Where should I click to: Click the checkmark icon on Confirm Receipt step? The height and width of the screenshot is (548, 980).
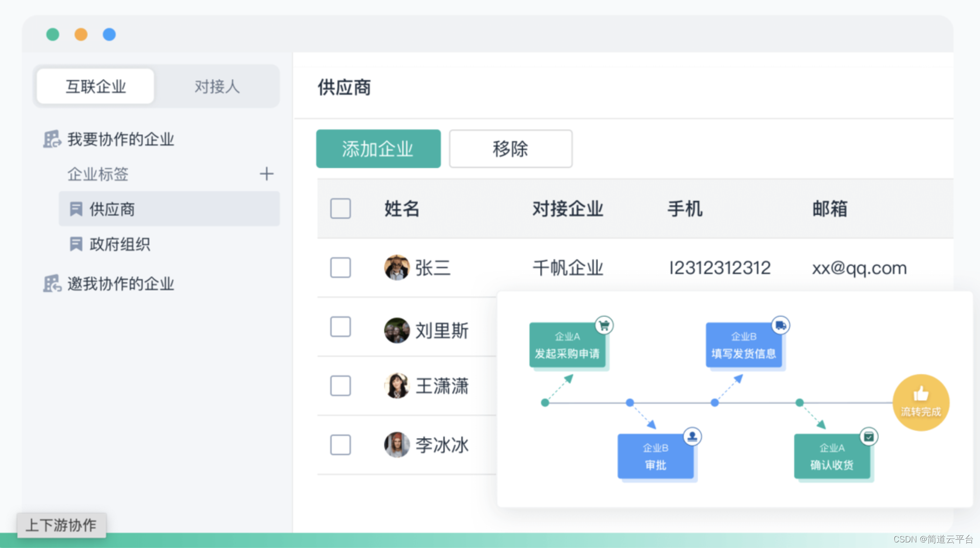click(x=869, y=437)
